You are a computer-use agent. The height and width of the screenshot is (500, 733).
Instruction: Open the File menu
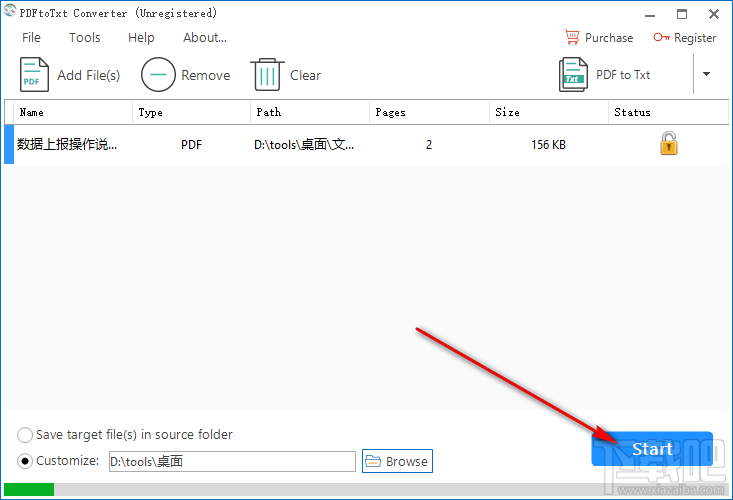pos(31,37)
